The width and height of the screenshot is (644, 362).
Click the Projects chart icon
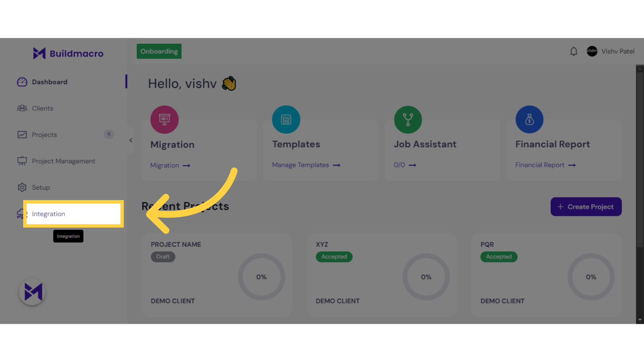[x=22, y=135]
